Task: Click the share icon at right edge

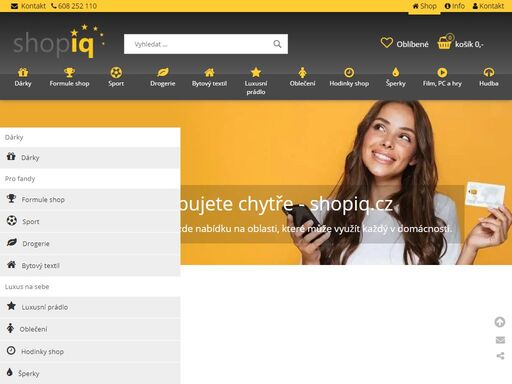Action: click(x=500, y=356)
